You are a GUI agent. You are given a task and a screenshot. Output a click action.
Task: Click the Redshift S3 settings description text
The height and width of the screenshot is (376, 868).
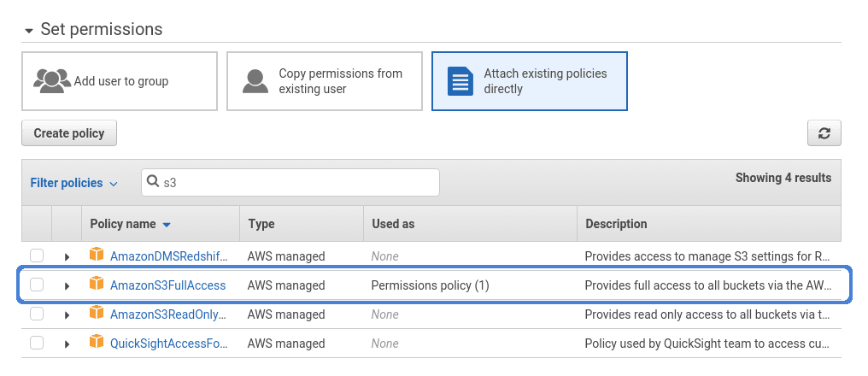[x=707, y=256]
